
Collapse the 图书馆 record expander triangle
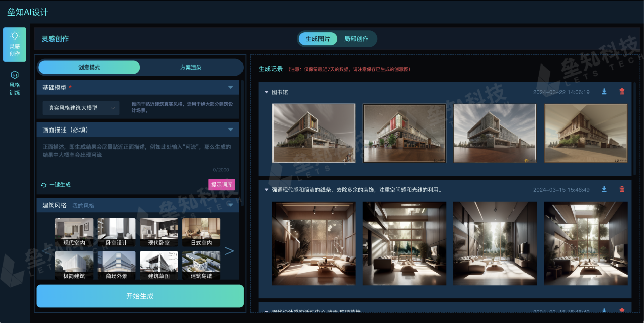coord(267,92)
